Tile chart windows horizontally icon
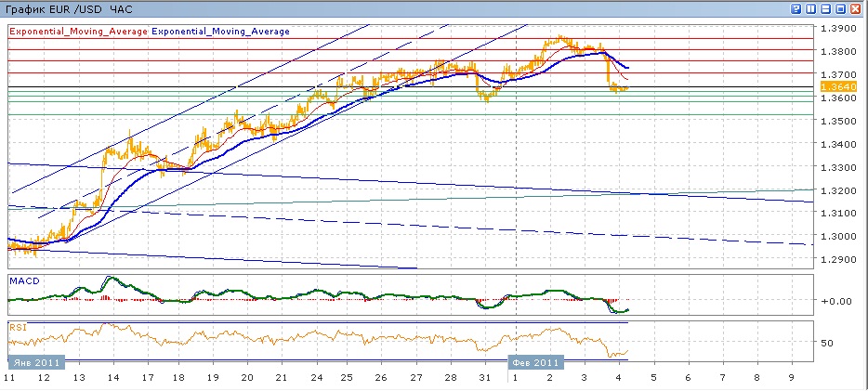This screenshot has height=391, width=868. click(826, 9)
